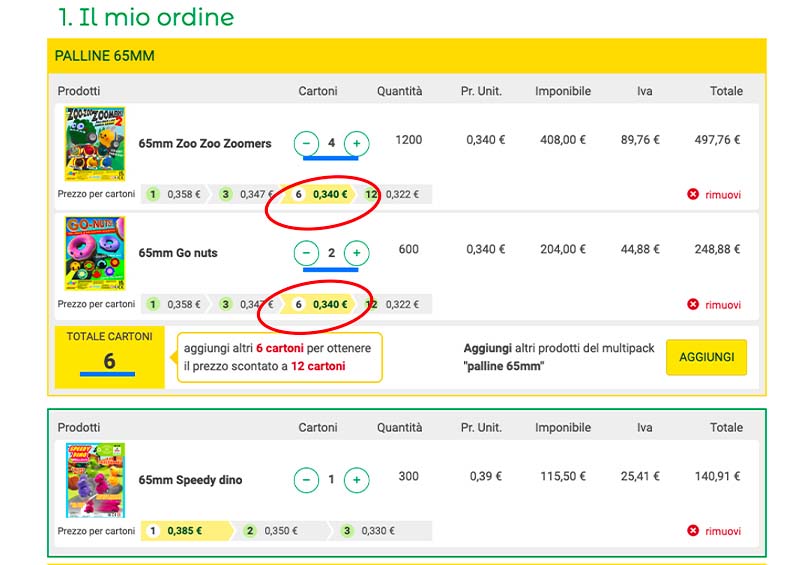Image resolution: width=800 pixels, height=565 pixels.
Task: Remove 65mm Speedy dino via rimuovi link
Action: coord(722,531)
